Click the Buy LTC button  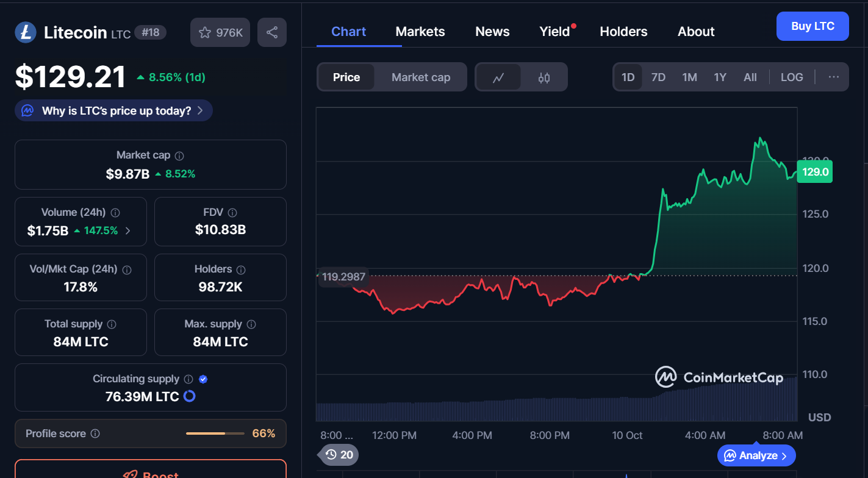tap(812, 26)
